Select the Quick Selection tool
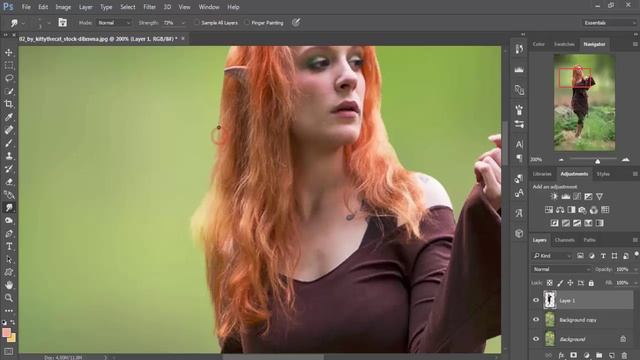The height and width of the screenshot is (360, 640). coord(9,91)
